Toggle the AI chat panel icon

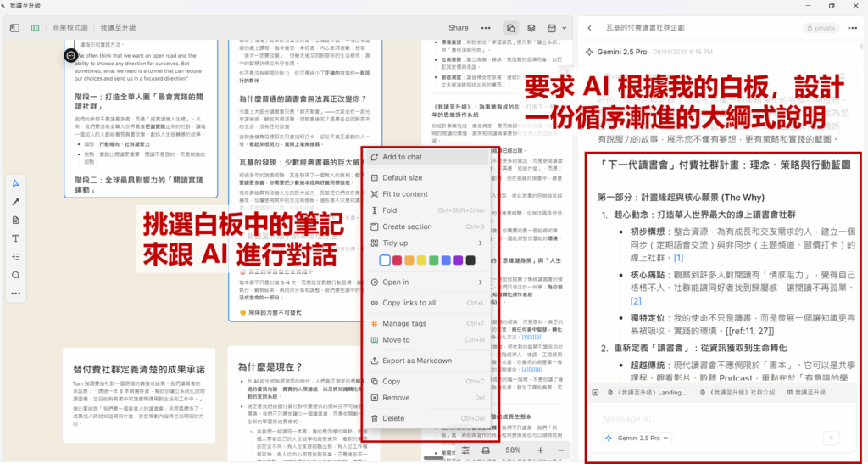510,28
